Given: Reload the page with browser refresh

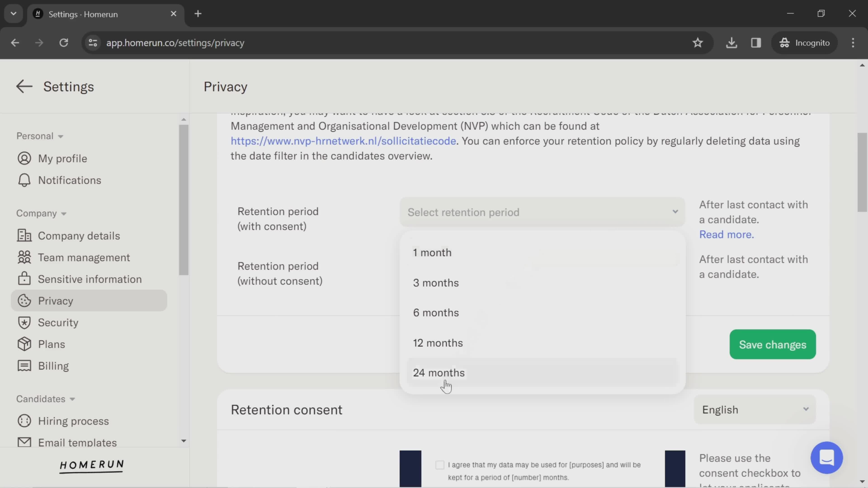Looking at the screenshot, I should 64,43.
